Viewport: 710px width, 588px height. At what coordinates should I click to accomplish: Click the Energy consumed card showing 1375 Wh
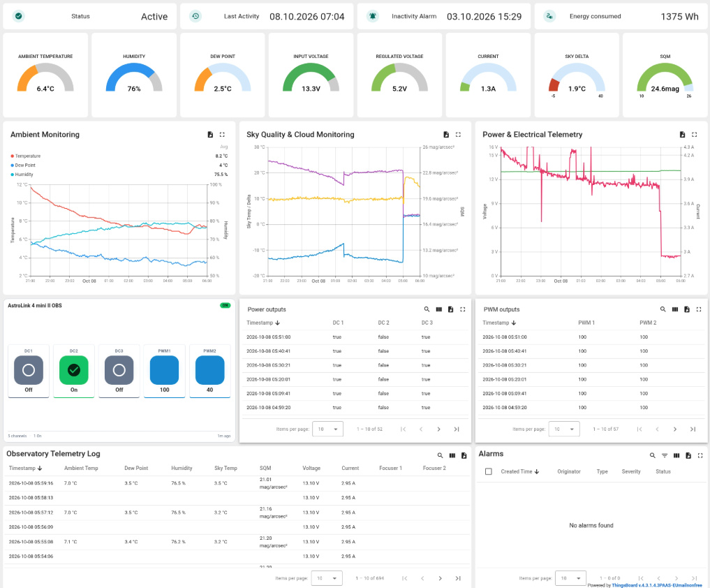(x=621, y=16)
